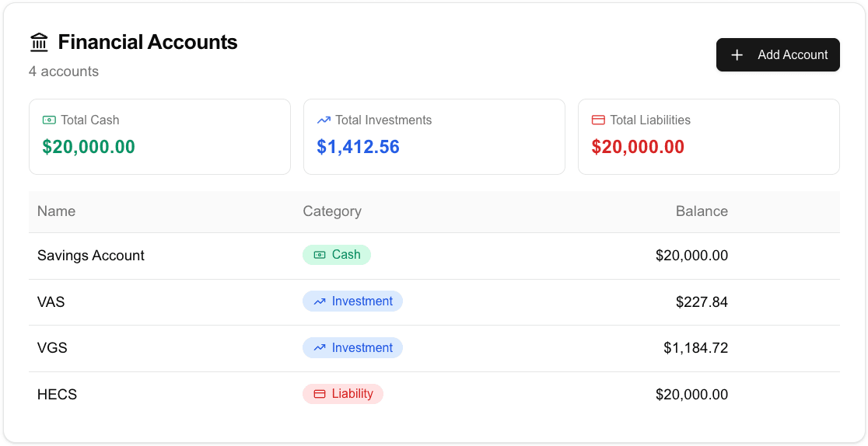
Task: Click the Name column header
Action: point(57,211)
